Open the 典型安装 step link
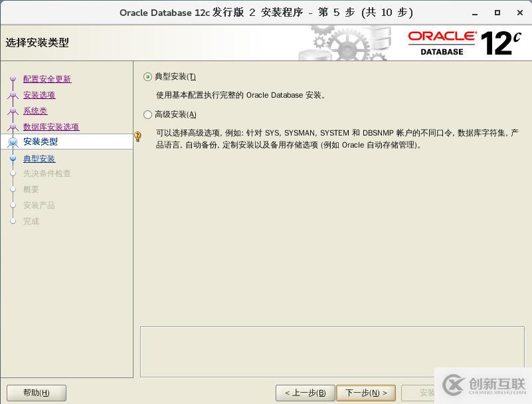Screen dimensions: 532x404 pos(39,159)
